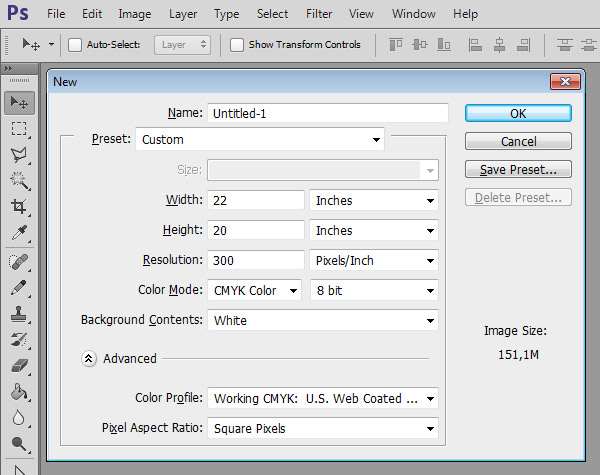Viewport: 600px width, 475px height.
Task: Click the Resolution input field
Action: coord(256,260)
